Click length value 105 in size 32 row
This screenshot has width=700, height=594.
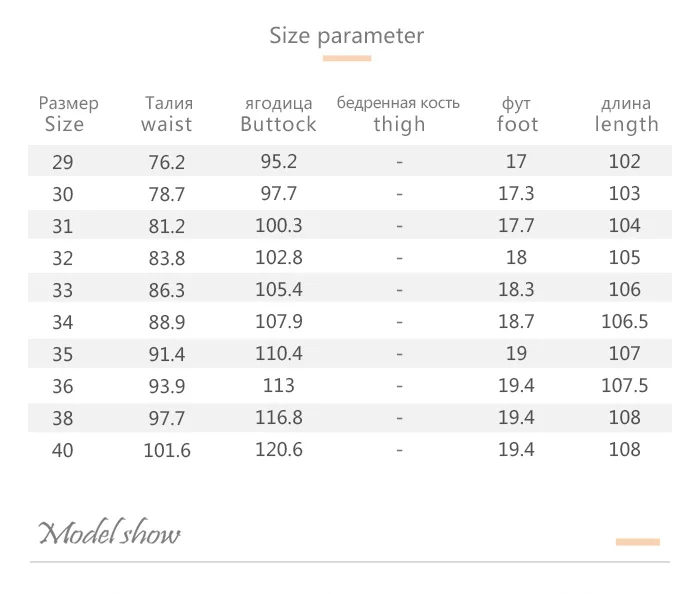click(x=625, y=258)
